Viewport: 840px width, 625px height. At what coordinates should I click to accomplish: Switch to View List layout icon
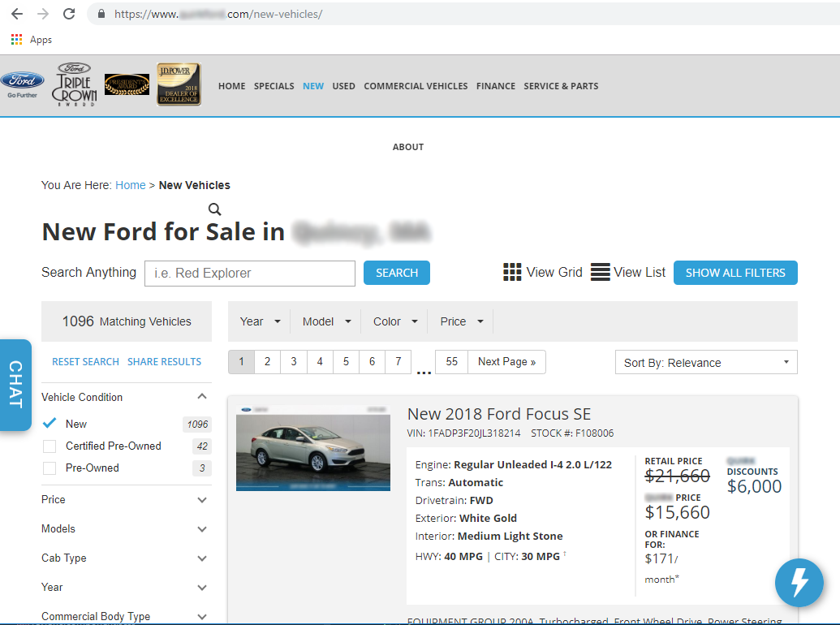click(x=600, y=273)
